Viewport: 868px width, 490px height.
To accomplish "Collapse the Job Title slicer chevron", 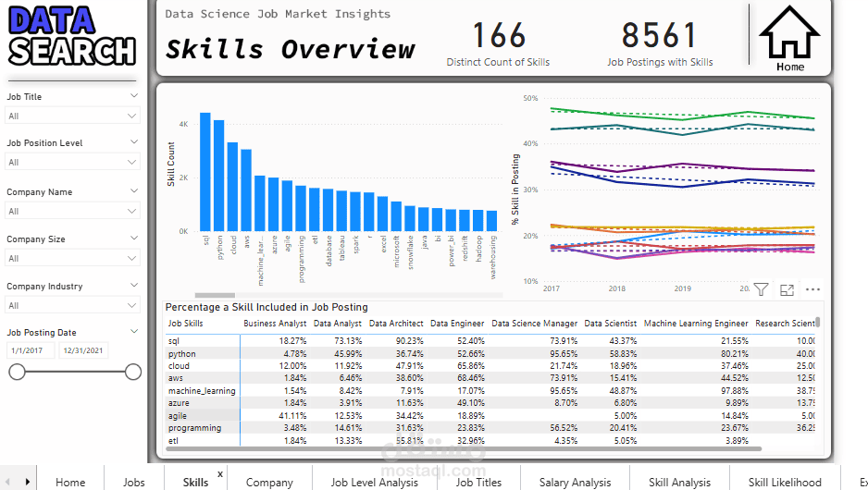I will click(x=134, y=96).
